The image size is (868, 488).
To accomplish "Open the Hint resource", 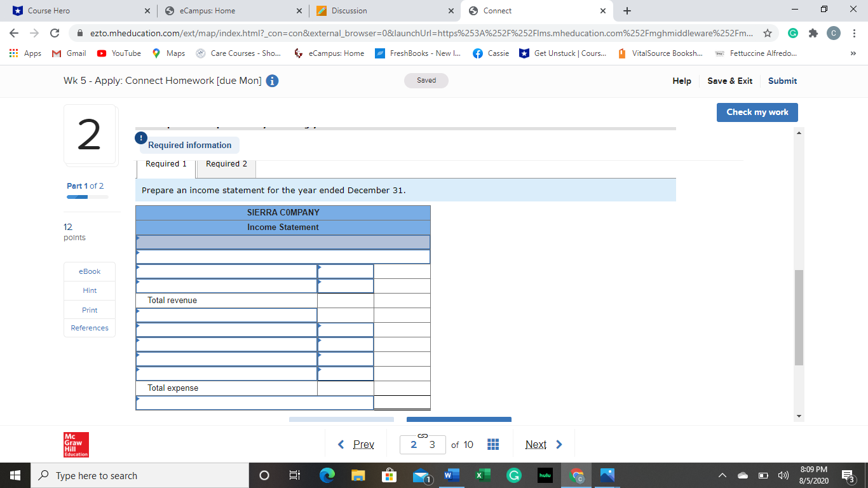I will click(x=90, y=290).
